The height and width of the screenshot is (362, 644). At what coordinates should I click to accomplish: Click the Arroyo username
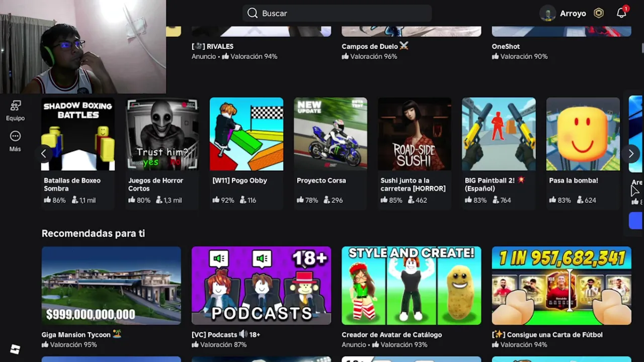573,14
